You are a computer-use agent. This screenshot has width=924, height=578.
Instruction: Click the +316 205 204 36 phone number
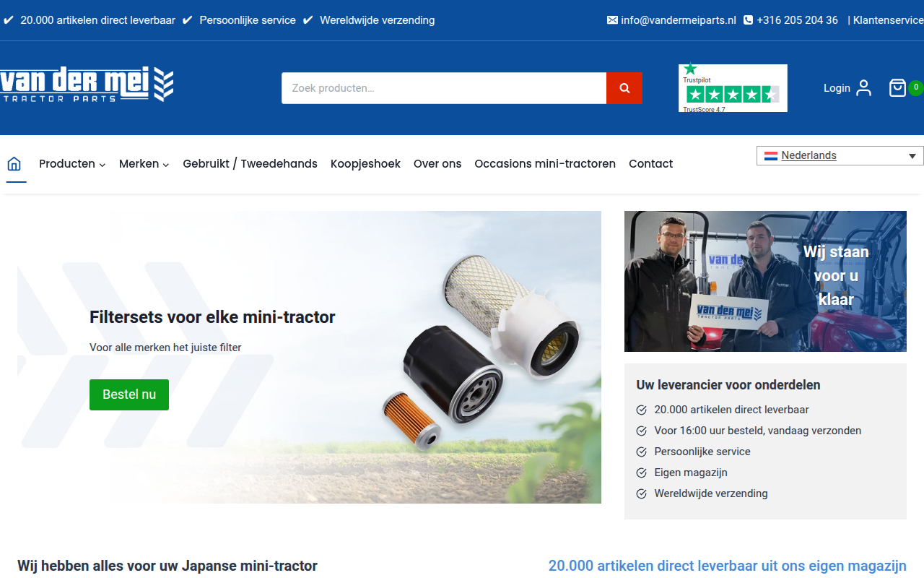pos(797,20)
